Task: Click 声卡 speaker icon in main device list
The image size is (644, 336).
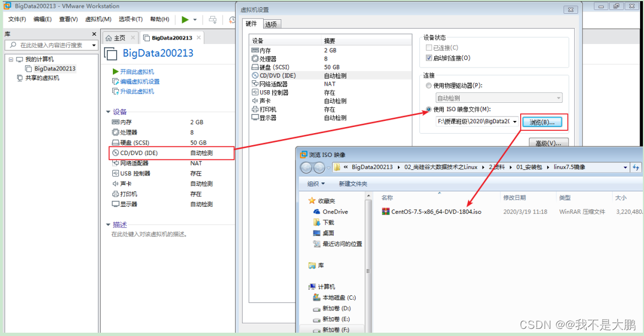Action: pyautogui.click(x=116, y=184)
